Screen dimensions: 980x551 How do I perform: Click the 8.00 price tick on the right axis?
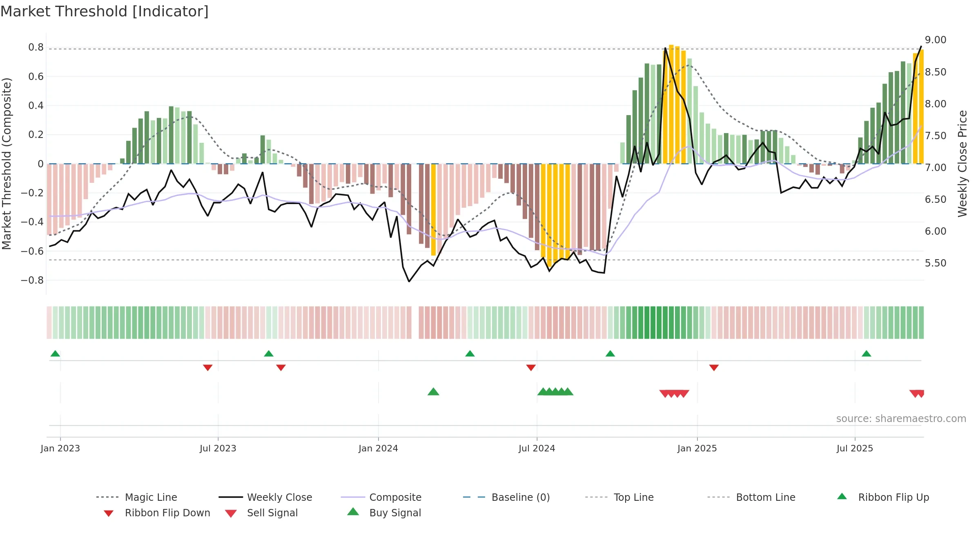[936, 104]
